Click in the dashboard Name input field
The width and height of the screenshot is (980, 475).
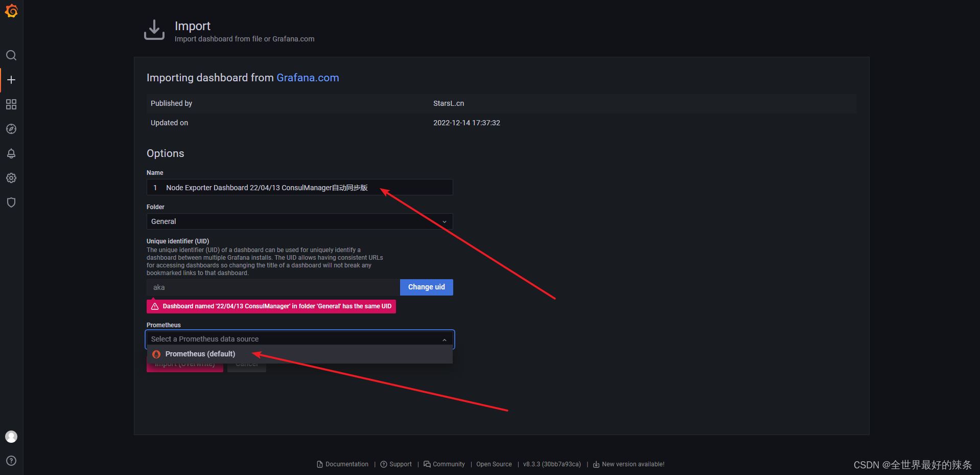(299, 187)
